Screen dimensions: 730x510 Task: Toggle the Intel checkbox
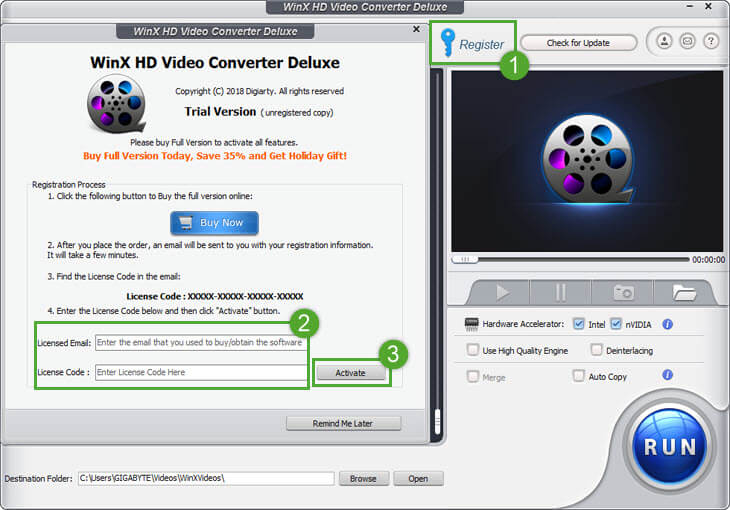579,324
